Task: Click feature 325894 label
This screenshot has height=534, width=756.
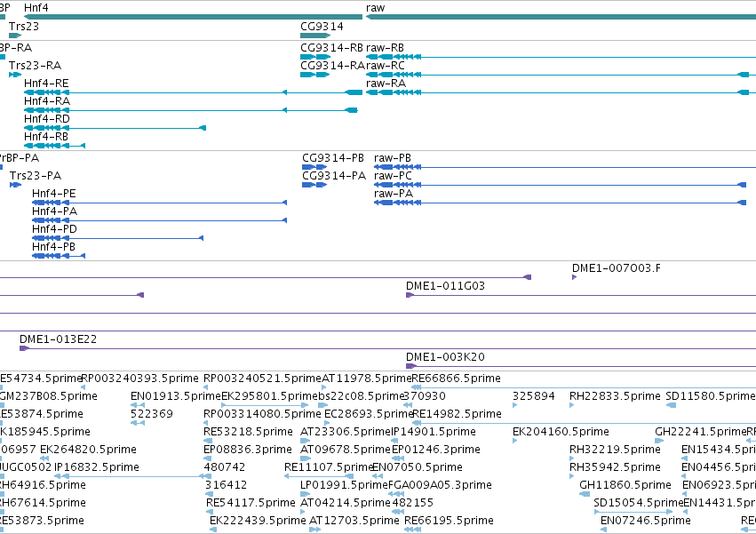Action: pyautogui.click(x=534, y=396)
